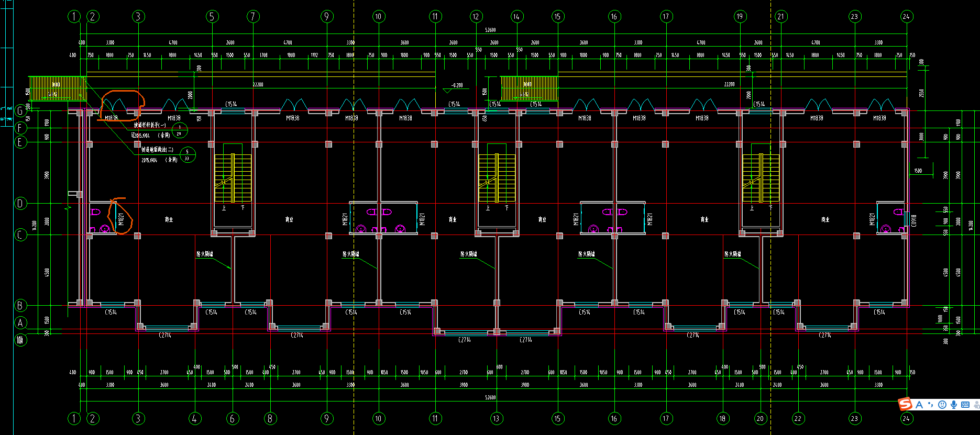
Task: Select axis bubble 19 in top row
Action: 740,16
